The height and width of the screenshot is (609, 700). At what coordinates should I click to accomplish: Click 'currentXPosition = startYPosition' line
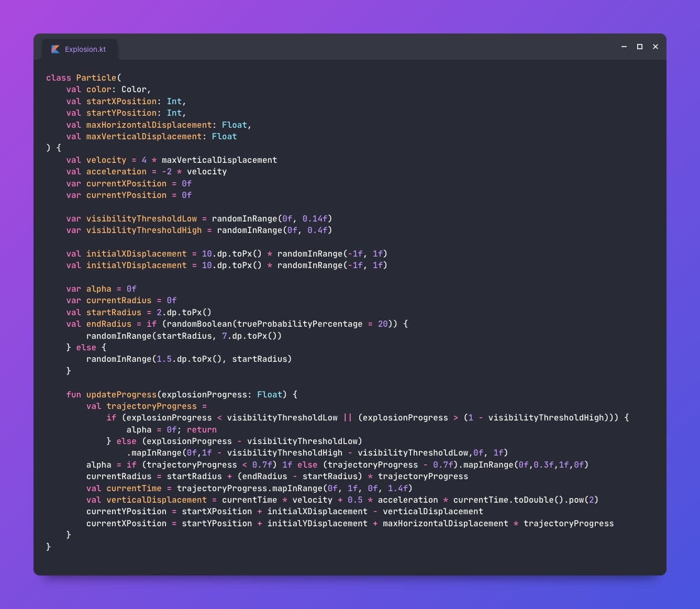click(x=350, y=523)
